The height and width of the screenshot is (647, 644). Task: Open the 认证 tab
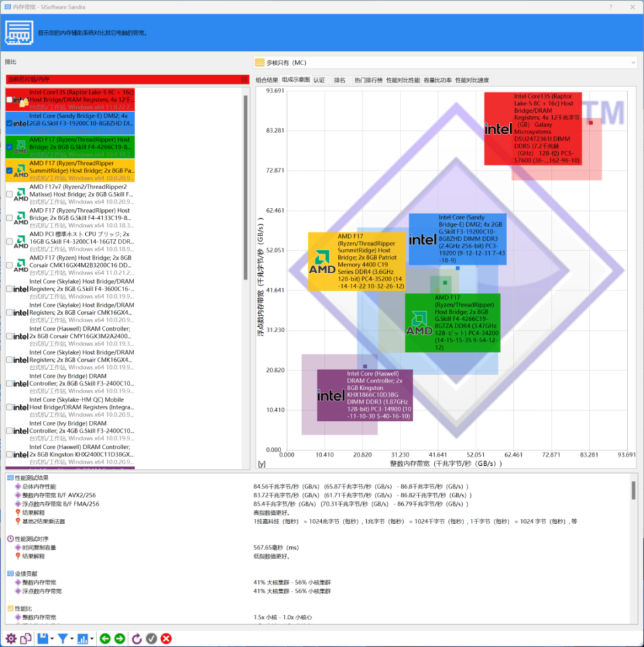point(319,80)
